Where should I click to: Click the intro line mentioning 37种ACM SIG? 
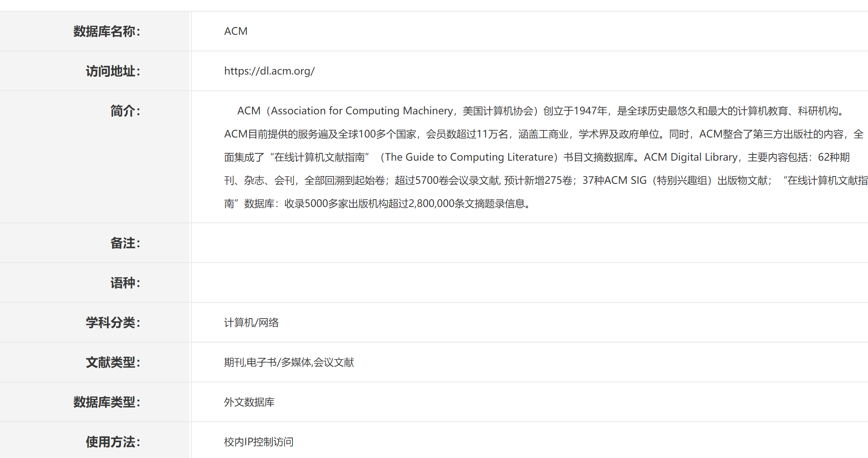(x=546, y=180)
